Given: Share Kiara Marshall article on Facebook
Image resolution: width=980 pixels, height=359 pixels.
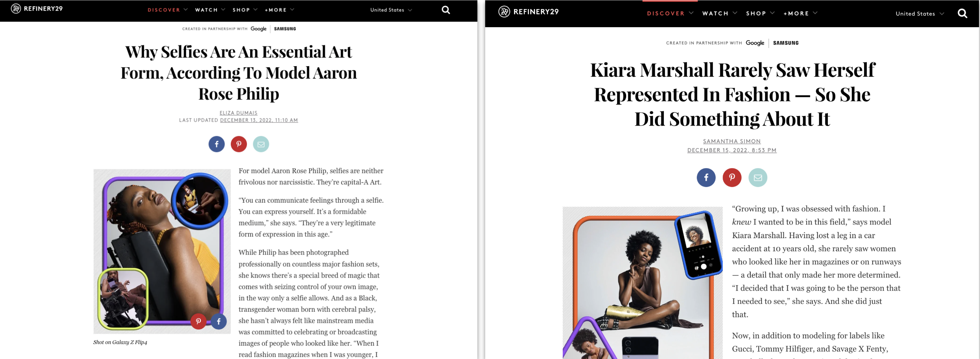Looking at the screenshot, I should point(706,178).
